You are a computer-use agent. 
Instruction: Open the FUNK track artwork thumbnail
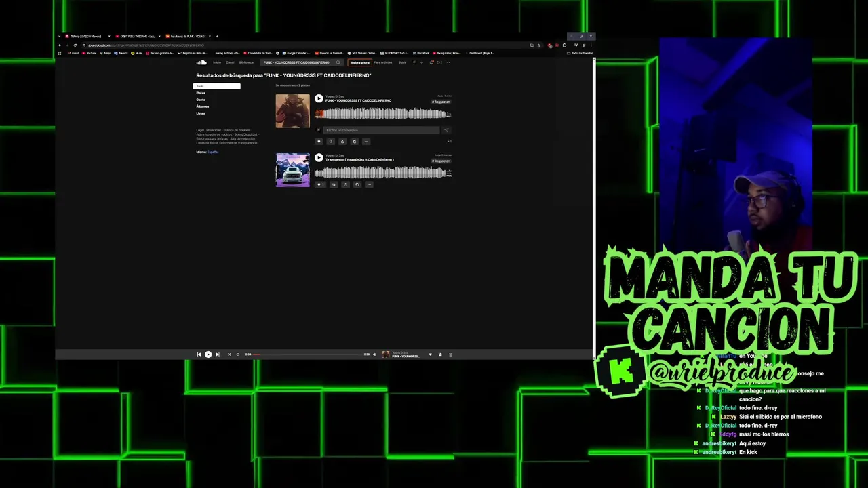(293, 111)
